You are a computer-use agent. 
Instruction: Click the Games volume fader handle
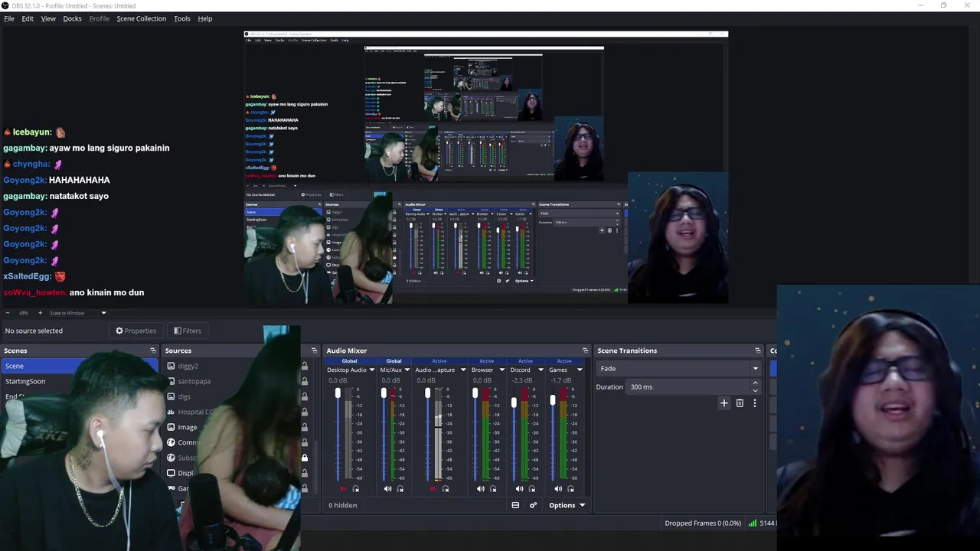click(x=553, y=400)
